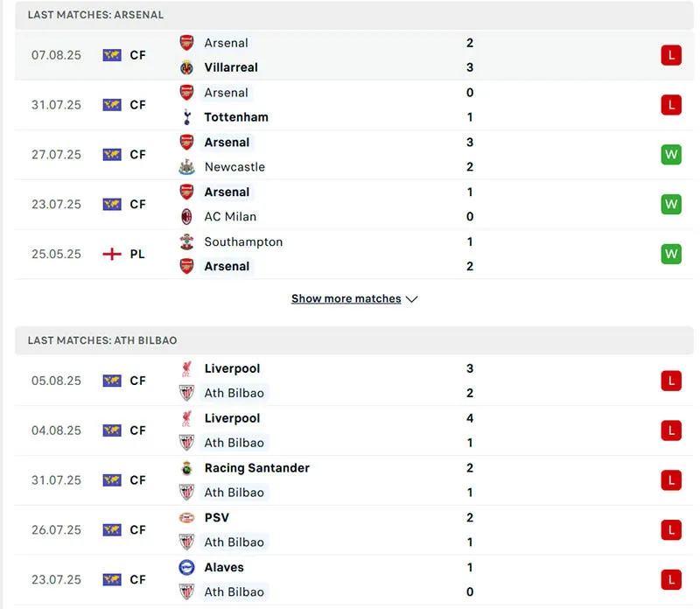Click the Arsenal crest icon

point(185,43)
